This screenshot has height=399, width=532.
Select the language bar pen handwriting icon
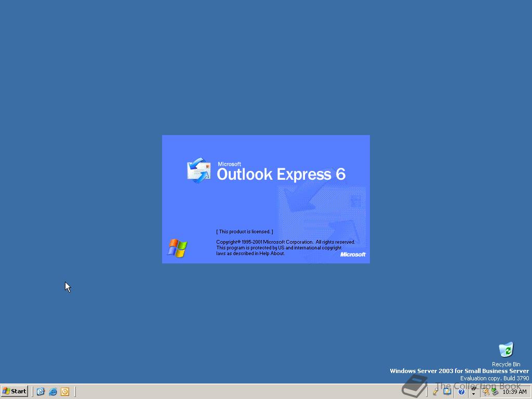pos(435,392)
